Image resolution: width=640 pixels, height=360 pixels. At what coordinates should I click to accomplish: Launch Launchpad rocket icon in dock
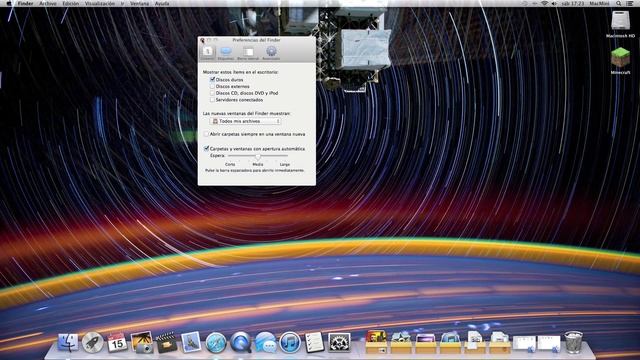pyautogui.click(x=93, y=342)
